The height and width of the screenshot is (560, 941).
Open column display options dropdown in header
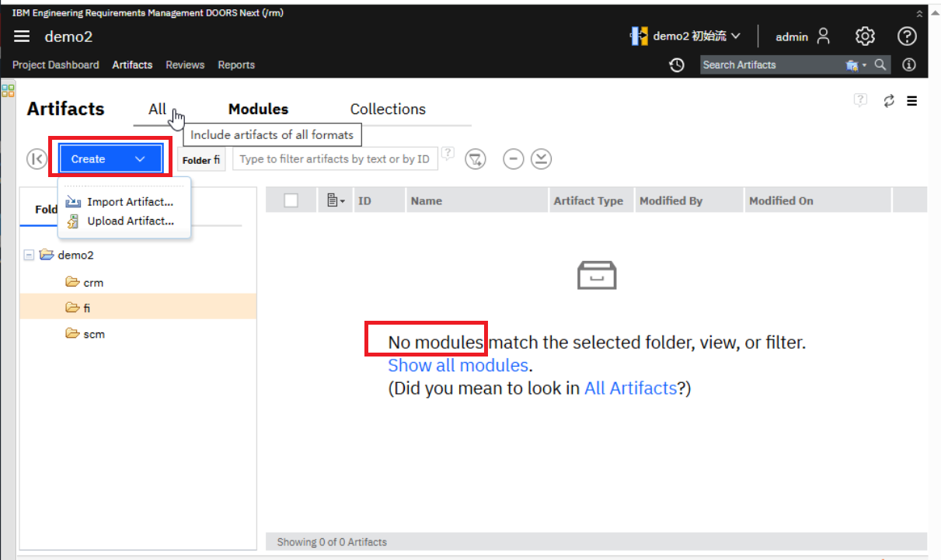[x=336, y=200]
